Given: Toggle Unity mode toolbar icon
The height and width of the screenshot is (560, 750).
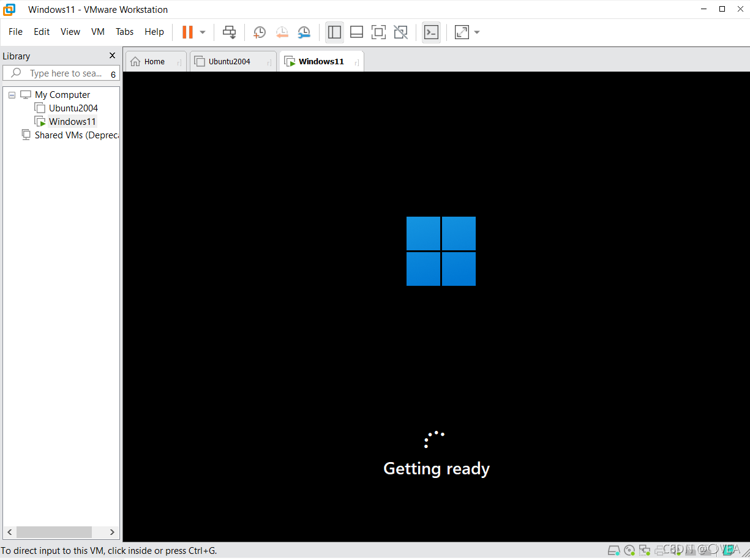Looking at the screenshot, I should tap(400, 32).
